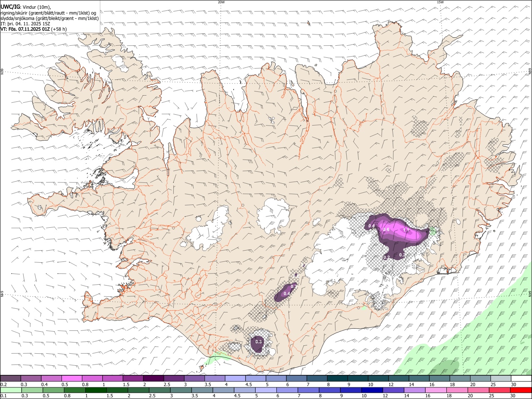Screen dimensions: 532x399
Task: Pick the 2 swatch in the bottom rain scale
Action: tap(138, 390)
